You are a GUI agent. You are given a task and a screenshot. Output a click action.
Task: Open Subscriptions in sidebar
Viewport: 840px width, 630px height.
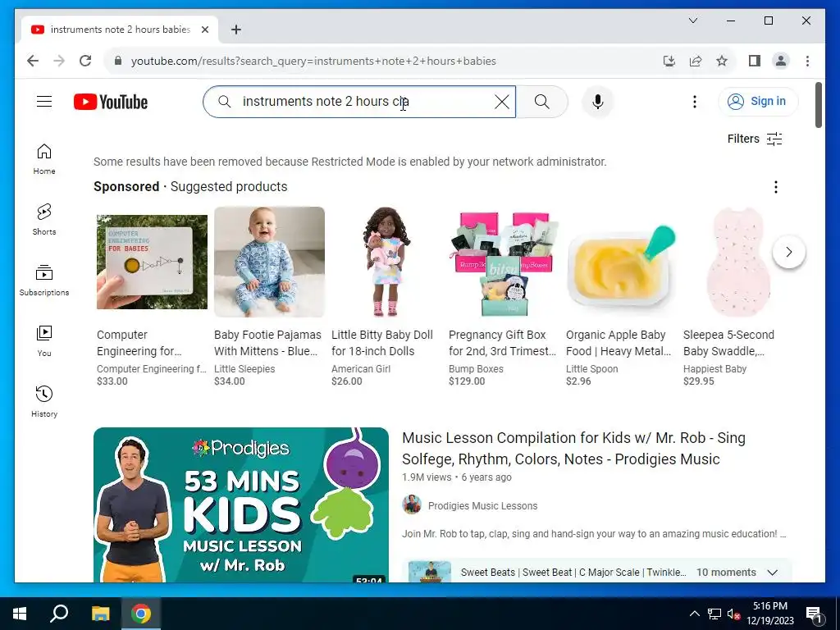pos(44,281)
